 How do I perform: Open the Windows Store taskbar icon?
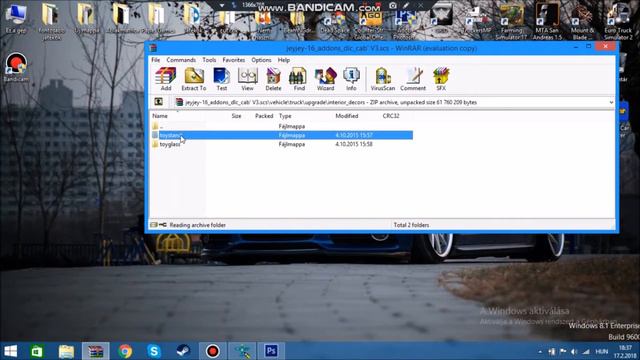(x=37, y=351)
